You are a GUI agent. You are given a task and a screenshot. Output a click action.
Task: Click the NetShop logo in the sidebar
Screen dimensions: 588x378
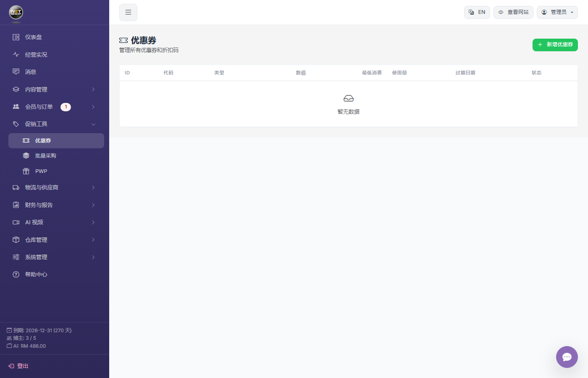pos(16,13)
